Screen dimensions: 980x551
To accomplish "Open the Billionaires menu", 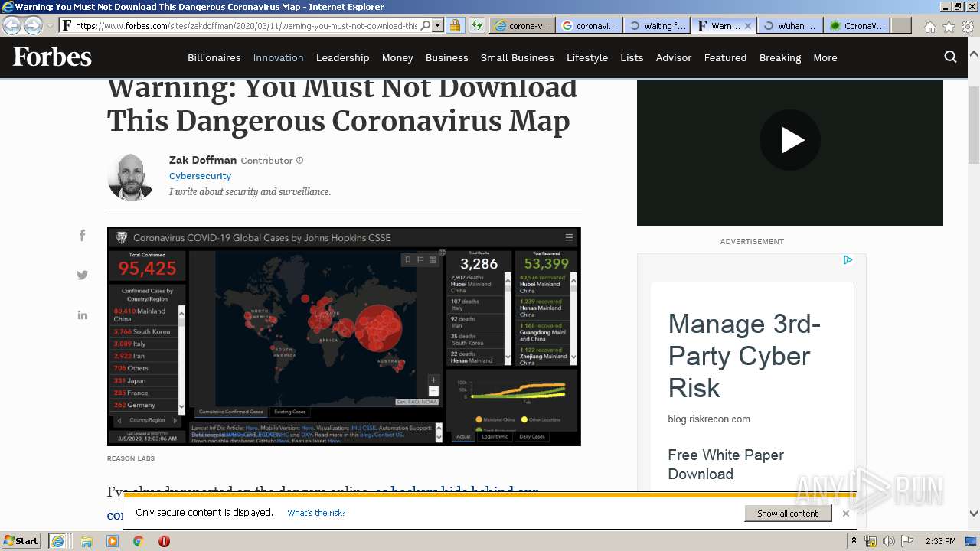I will tap(214, 57).
